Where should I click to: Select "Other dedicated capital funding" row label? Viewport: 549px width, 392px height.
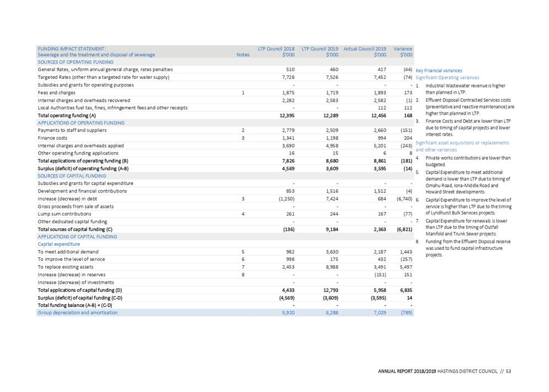coord(72,222)
